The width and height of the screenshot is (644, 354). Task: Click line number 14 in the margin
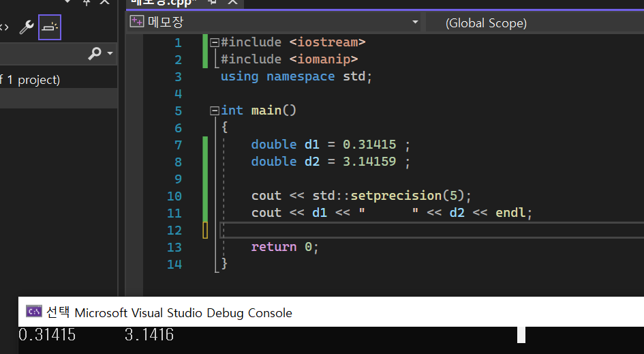(x=174, y=265)
